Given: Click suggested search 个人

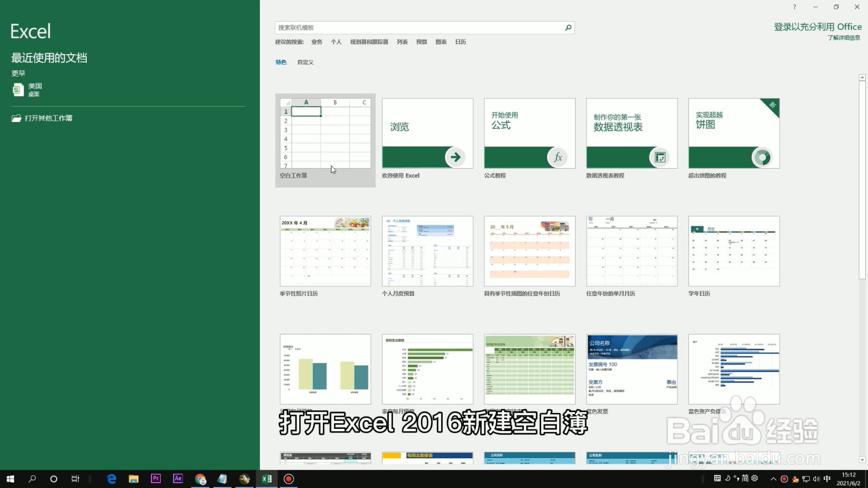Looking at the screenshot, I should tap(336, 42).
